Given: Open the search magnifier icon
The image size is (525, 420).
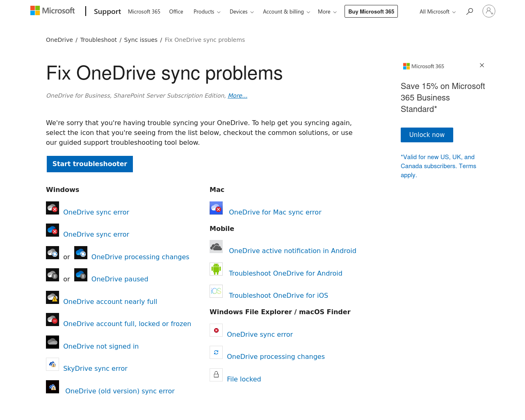Looking at the screenshot, I should 470,11.
